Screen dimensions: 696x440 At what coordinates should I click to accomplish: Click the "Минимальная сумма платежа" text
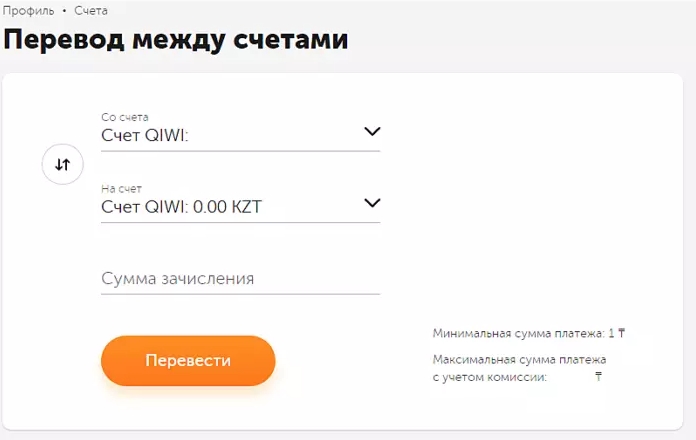pos(518,333)
